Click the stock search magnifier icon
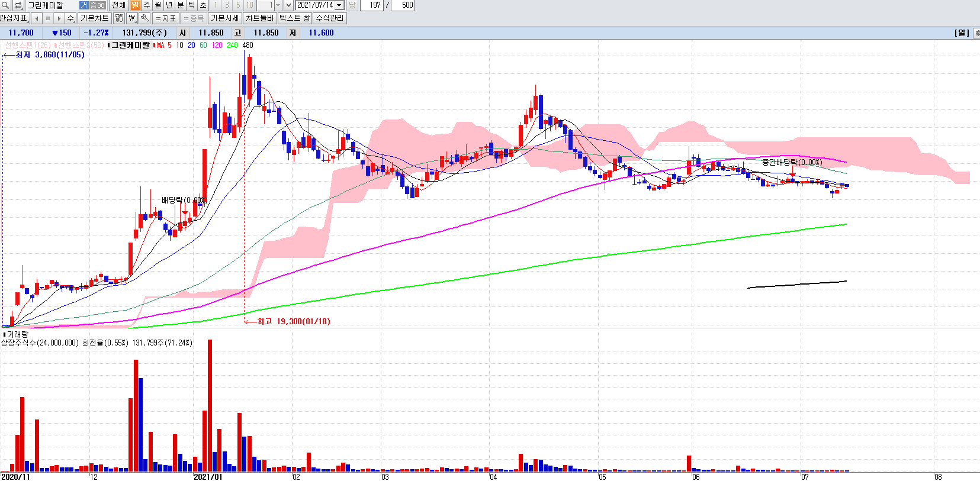This screenshot has width=980, height=481. tap(5, 5)
